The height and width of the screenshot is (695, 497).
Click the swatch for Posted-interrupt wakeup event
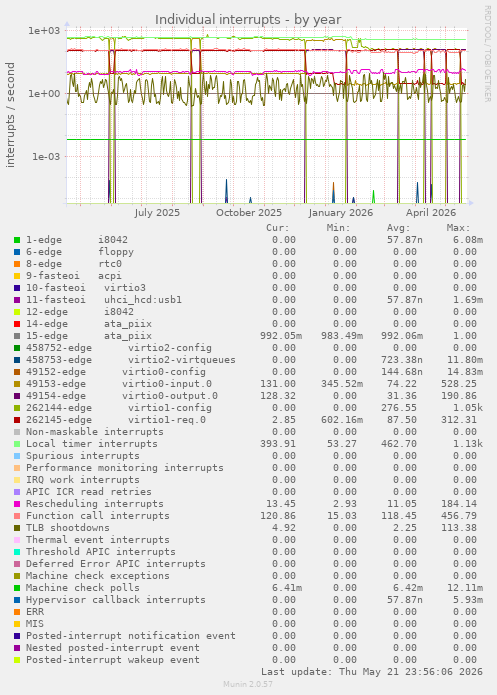tap(17, 660)
